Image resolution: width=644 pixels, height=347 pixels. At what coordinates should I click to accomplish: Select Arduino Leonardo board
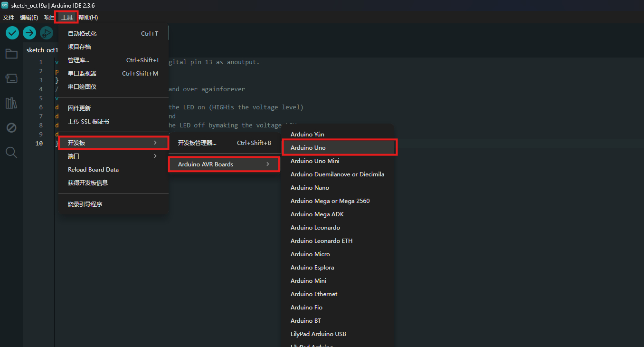pyautogui.click(x=338, y=228)
